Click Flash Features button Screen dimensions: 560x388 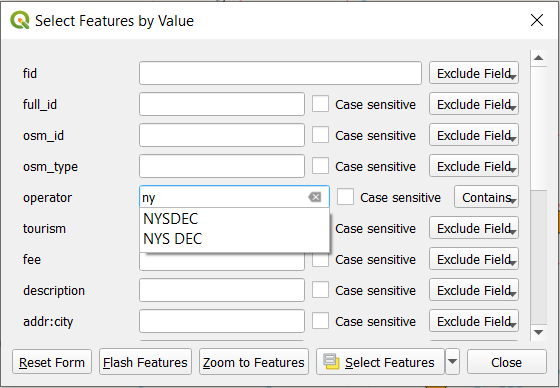[145, 362]
